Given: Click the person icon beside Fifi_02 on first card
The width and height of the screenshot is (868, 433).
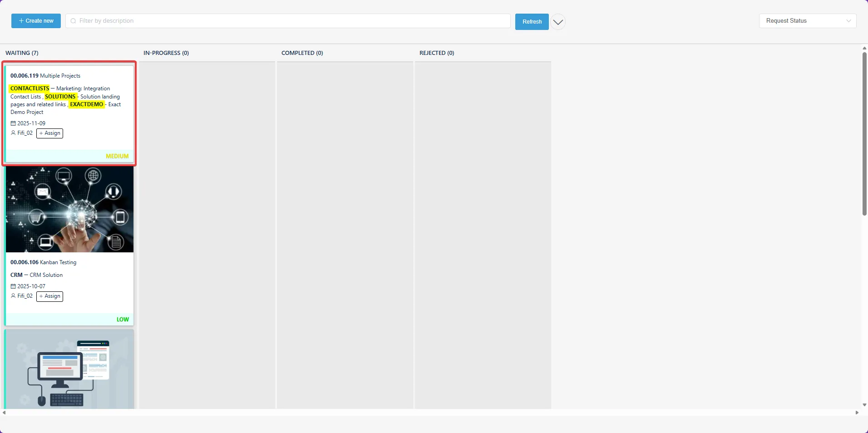Looking at the screenshot, I should point(13,133).
